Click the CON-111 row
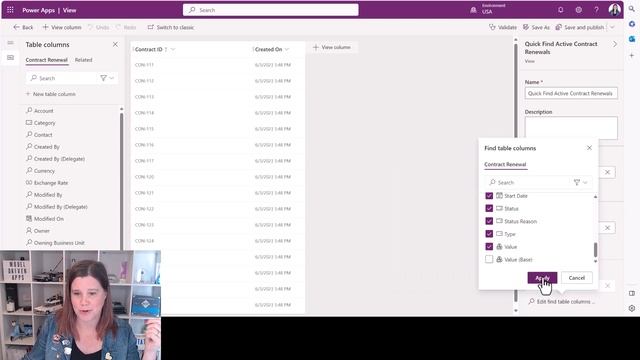 (x=218, y=65)
